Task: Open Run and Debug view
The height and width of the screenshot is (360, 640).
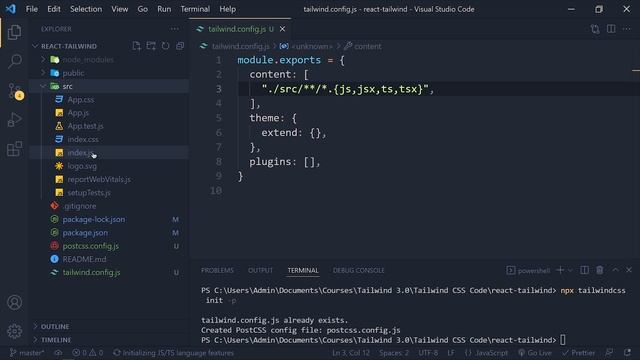Action: [x=14, y=120]
